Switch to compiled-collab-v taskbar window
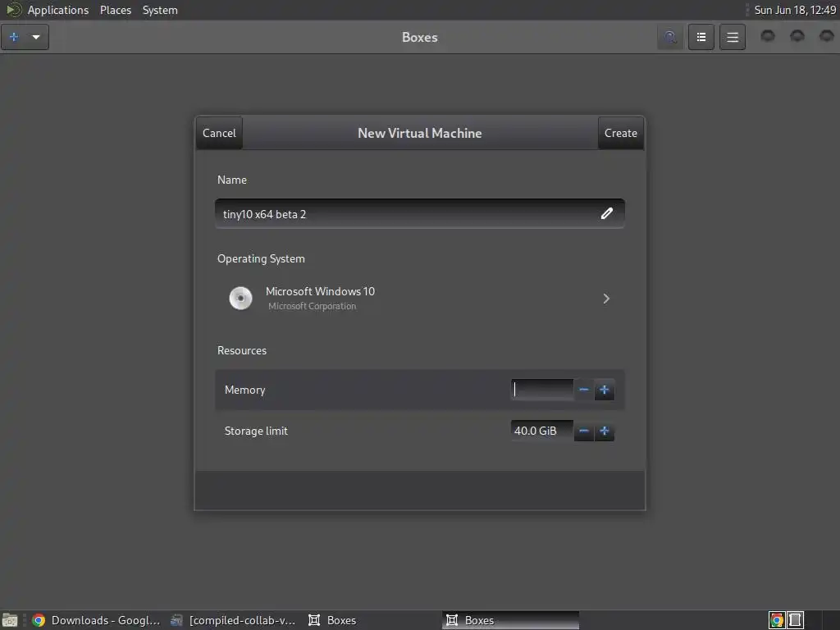The image size is (840, 630). coord(233,620)
